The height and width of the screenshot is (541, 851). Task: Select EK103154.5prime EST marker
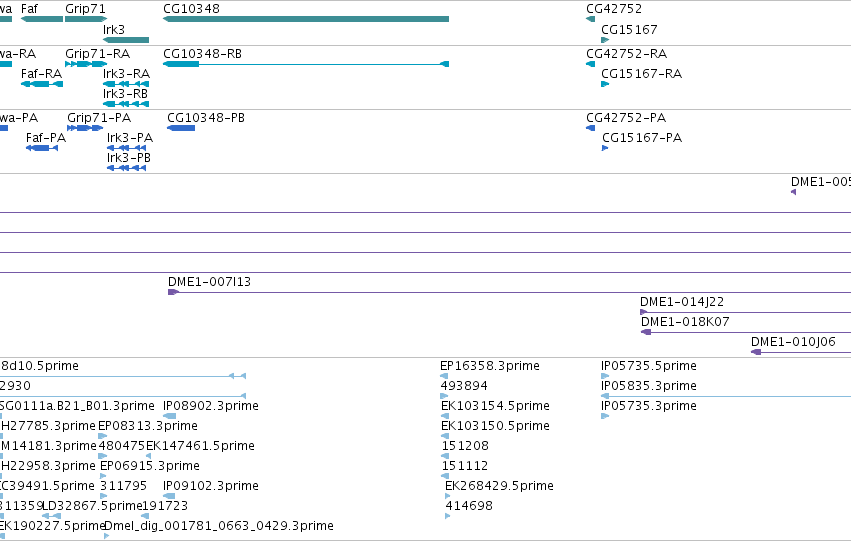(445, 416)
